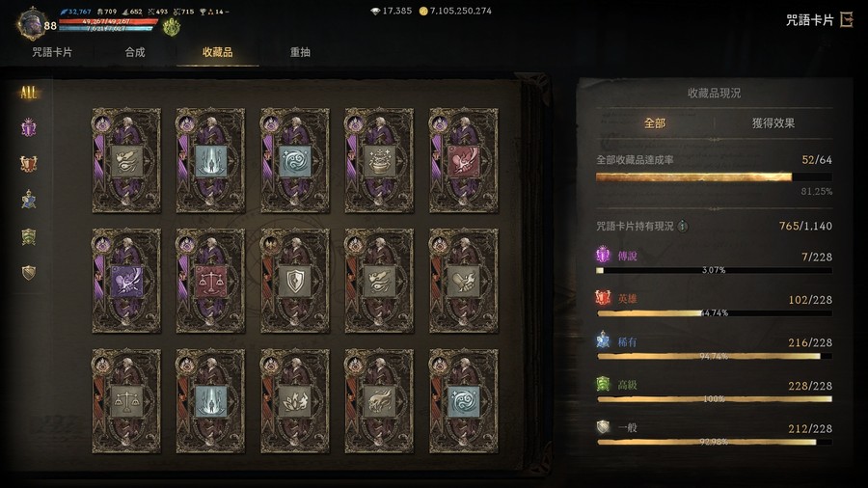Filter by gray common shield icon
The width and height of the screenshot is (868, 488).
point(29,272)
